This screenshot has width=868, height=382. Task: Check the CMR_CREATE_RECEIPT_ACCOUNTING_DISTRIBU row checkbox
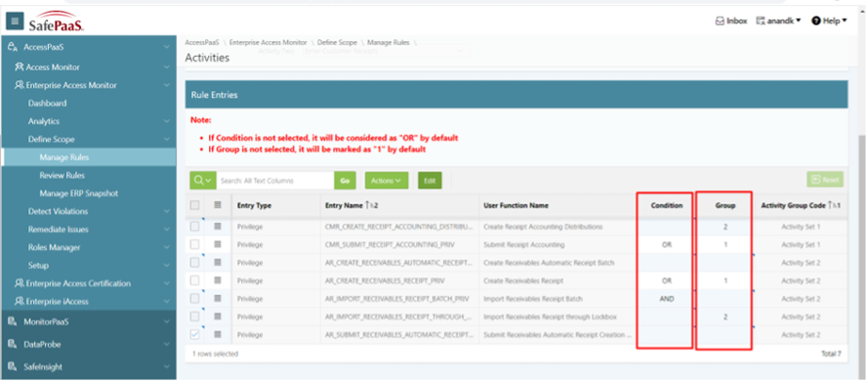195,227
